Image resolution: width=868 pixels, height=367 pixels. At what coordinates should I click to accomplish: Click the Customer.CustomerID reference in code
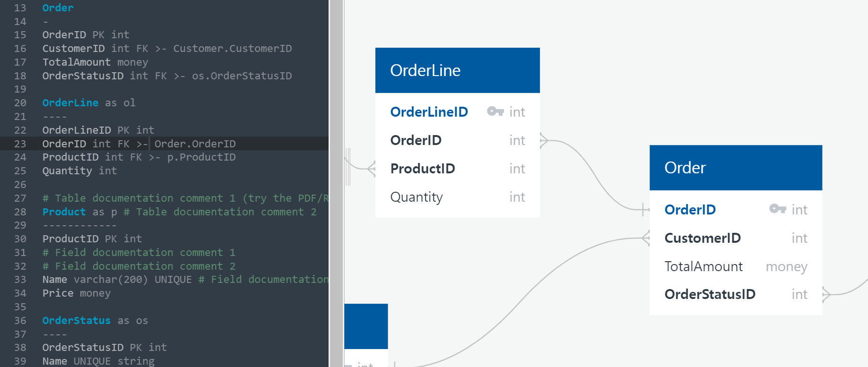233,48
